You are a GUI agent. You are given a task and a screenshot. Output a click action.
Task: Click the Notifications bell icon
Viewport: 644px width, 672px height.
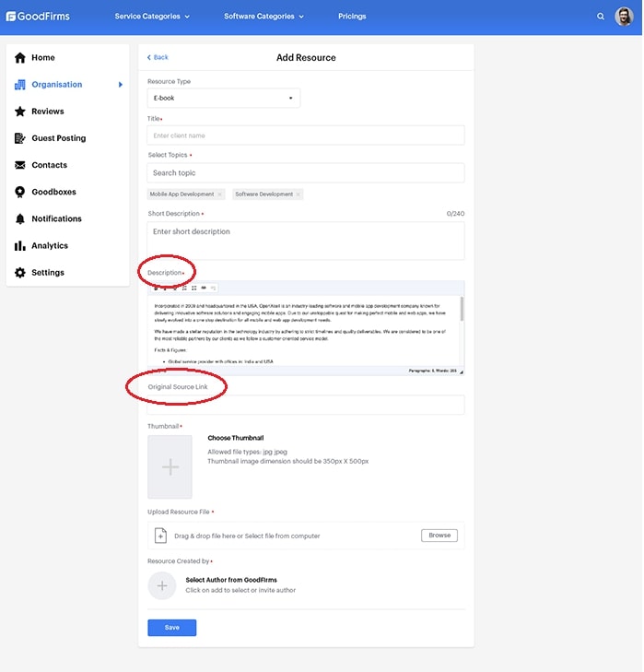(20, 219)
